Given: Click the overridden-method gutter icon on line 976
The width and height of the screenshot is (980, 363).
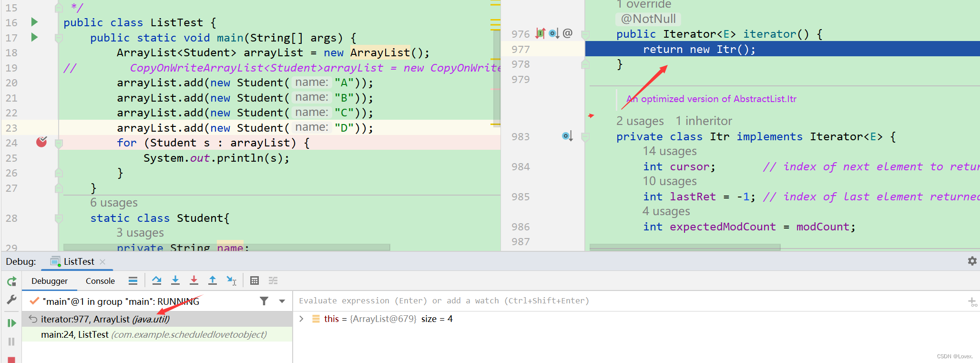Looking at the screenshot, I should coord(554,33).
